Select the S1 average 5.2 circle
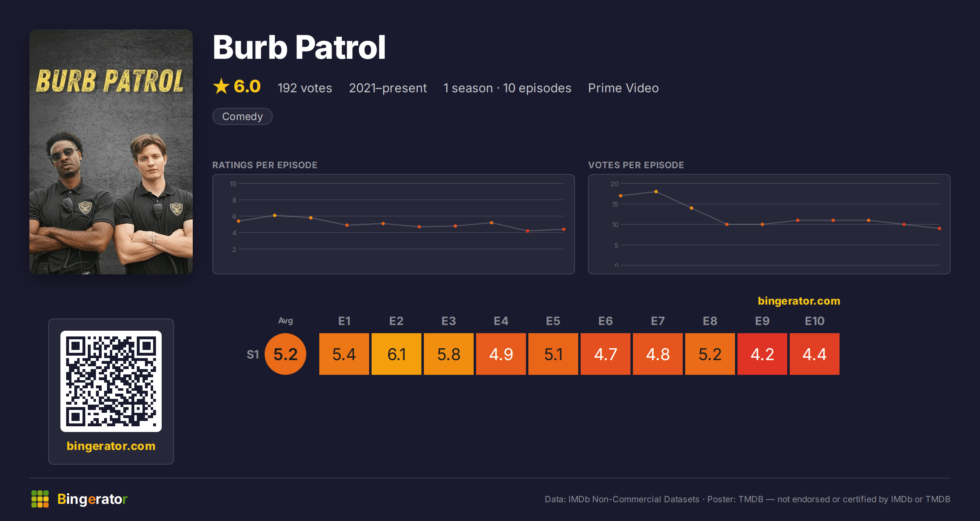The image size is (980, 521). (285, 354)
